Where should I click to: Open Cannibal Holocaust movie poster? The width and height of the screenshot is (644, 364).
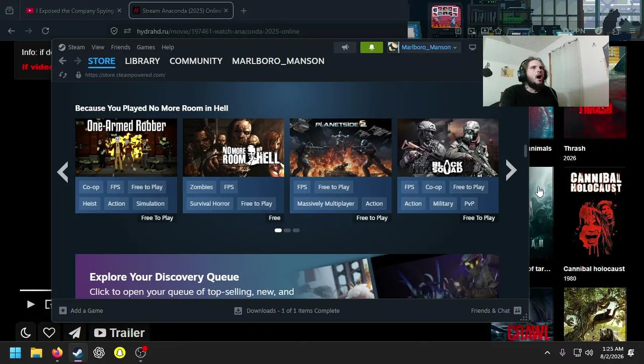click(595, 214)
